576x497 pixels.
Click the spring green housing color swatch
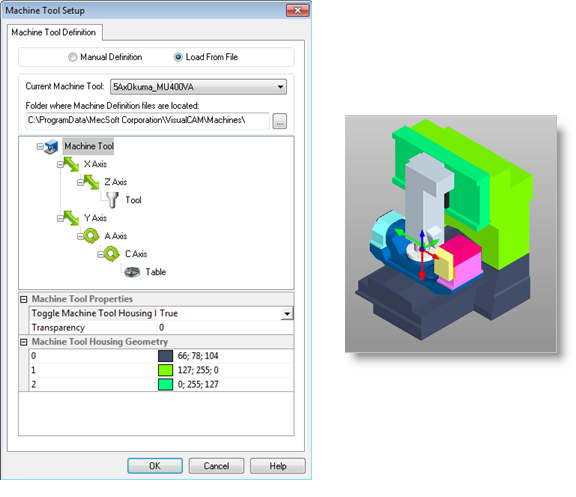click(x=165, y=385)
